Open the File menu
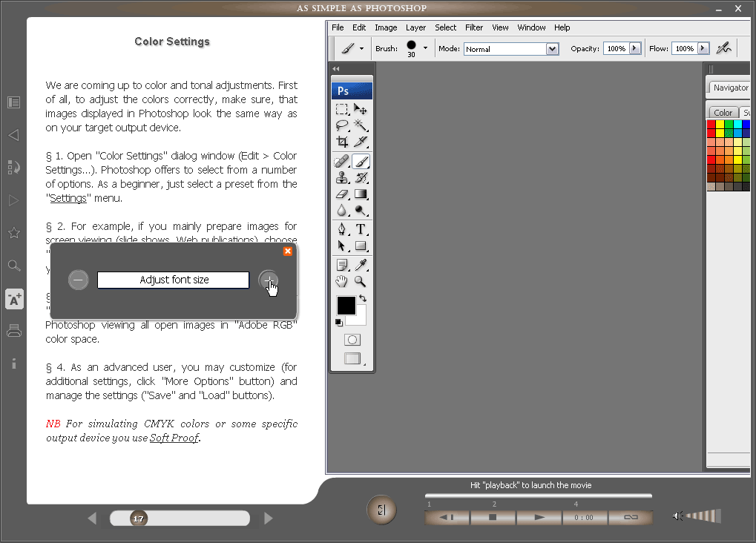756x543 pixels. tap(338, 27)
